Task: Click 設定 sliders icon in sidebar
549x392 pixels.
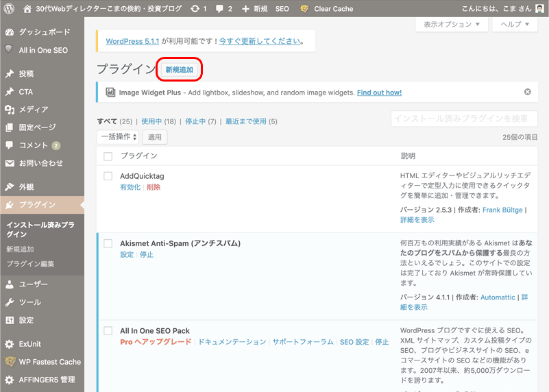Action: coord(10,320)
